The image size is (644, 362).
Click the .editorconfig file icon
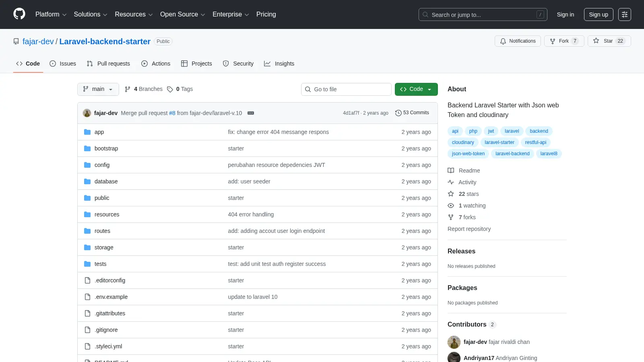click(x=87, y=280)
